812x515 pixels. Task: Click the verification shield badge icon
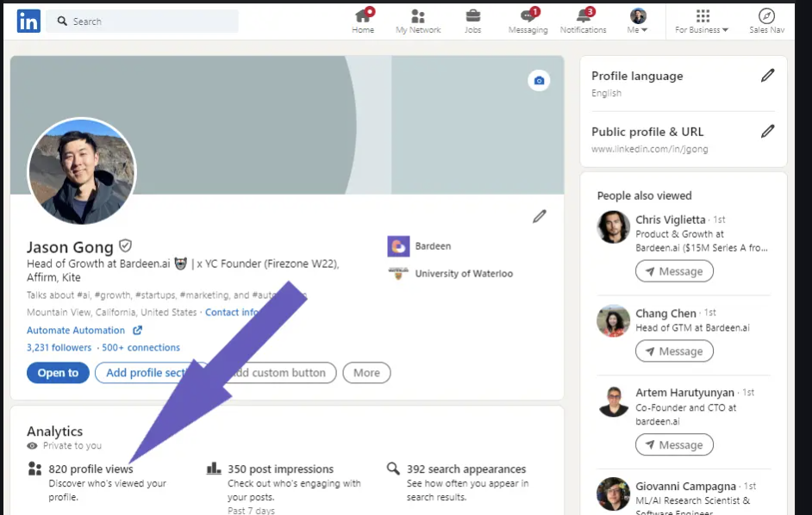coord(125,245)
